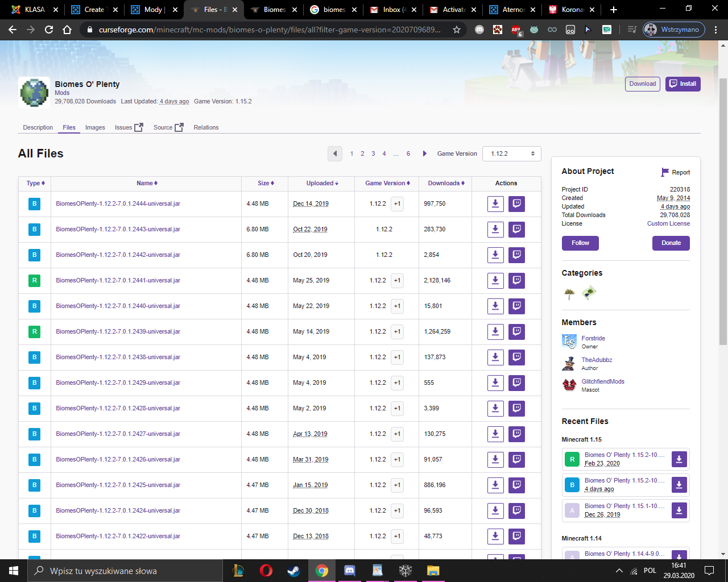
Task: Sort files by Uploaded column
Action: point(322,183)
